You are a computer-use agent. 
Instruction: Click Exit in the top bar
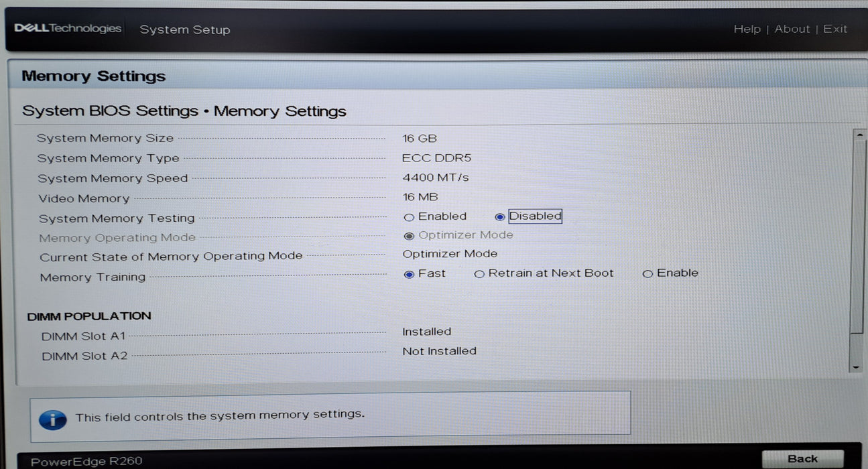[x=835, y=29]
